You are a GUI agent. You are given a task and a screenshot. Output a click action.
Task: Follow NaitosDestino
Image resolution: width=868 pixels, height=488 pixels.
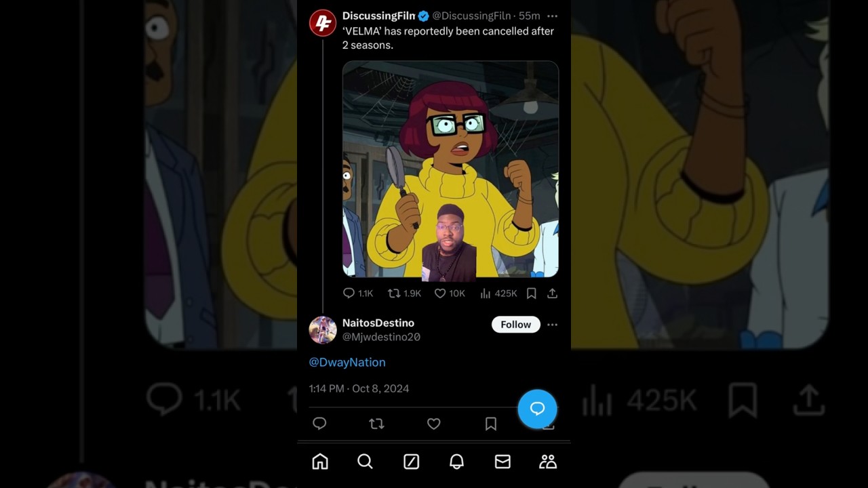point(516,325)
